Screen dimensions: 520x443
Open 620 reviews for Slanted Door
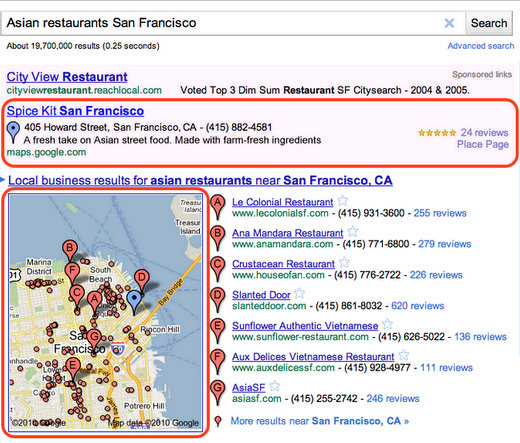418,306
